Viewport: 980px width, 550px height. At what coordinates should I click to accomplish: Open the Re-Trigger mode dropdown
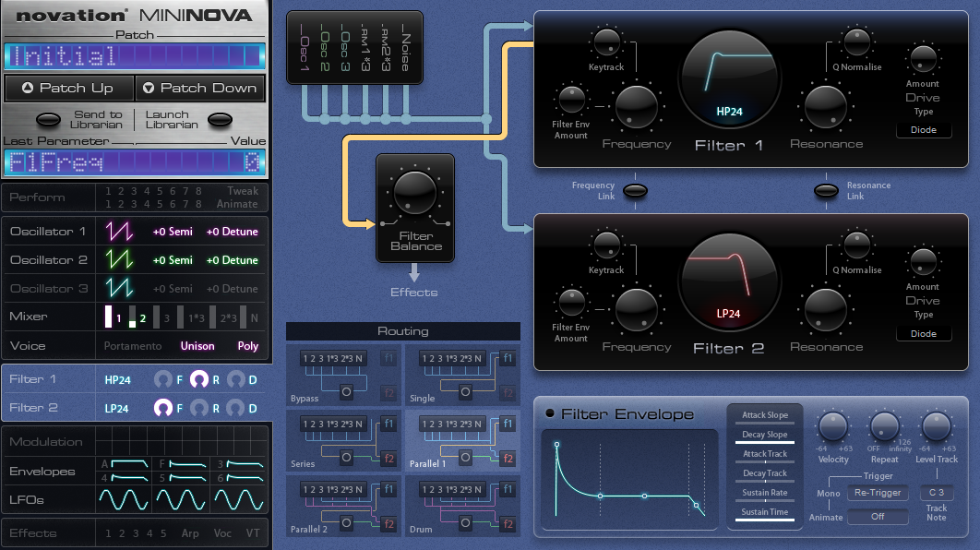[878, 493]
